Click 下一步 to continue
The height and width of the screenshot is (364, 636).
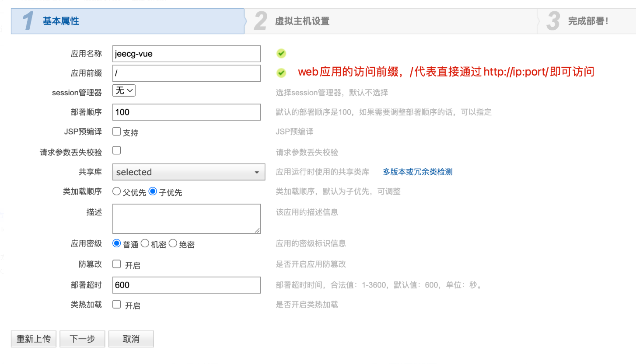83,339
